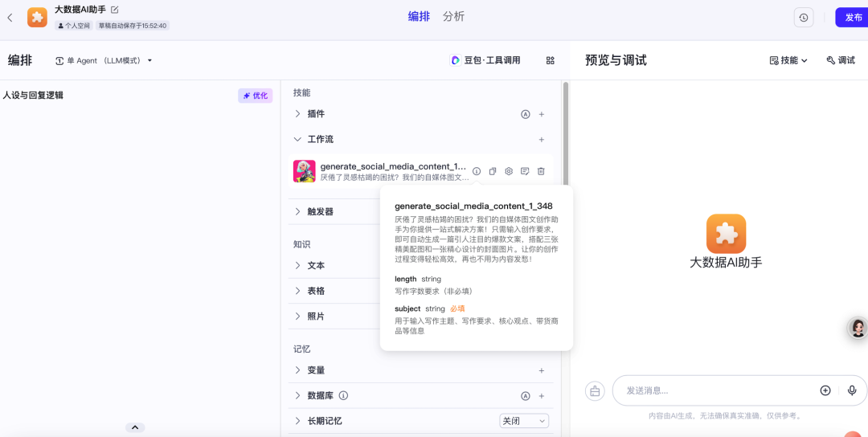The height and width of the screenshot is (437, 868).
Task: Delete the workflow with trash icon
Action: pyautogui.click(x=542, y=171)
